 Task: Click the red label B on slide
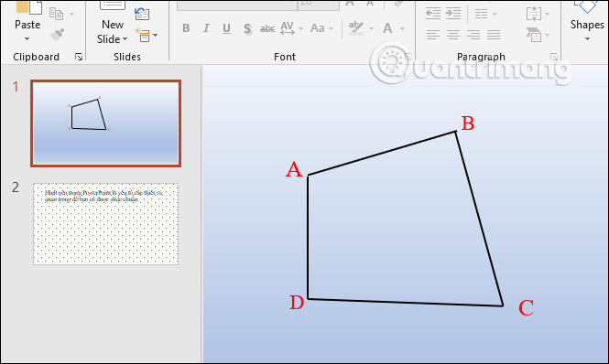[468, 123]
